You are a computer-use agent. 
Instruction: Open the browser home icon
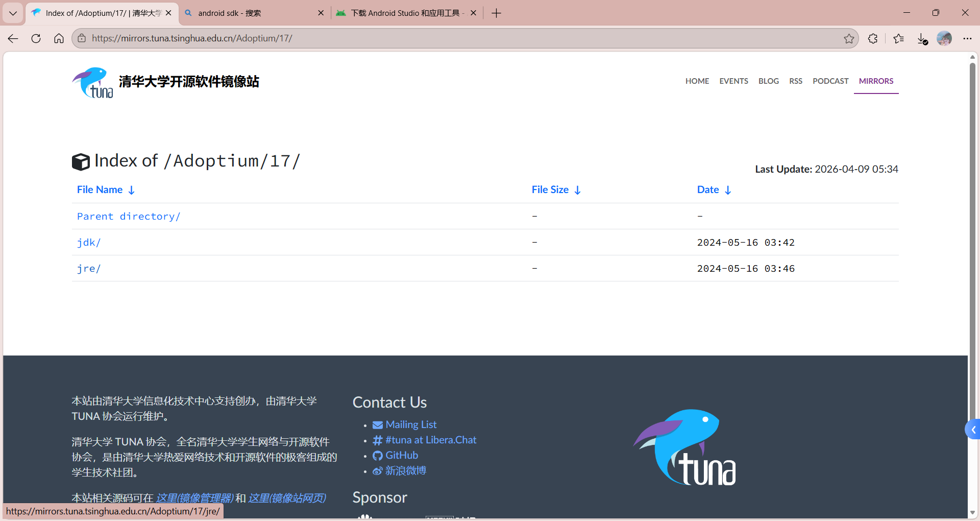coord(59,38)
